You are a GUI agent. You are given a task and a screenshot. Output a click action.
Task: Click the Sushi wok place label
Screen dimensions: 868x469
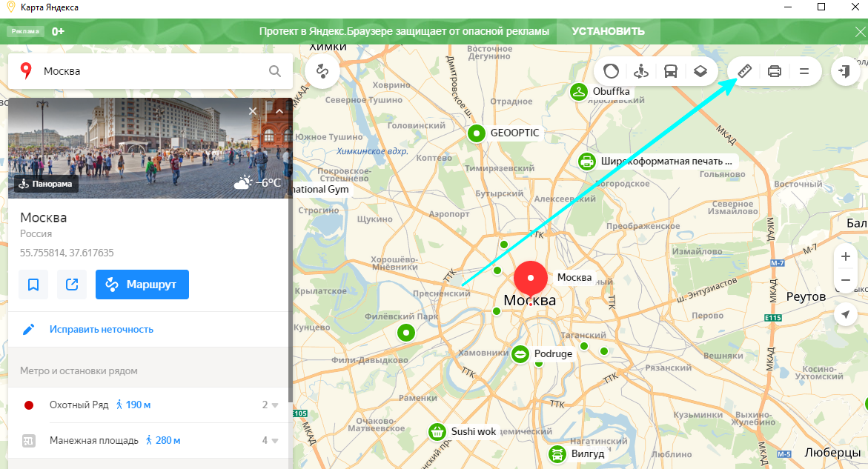pyautogui.click(x=474, y=432)
